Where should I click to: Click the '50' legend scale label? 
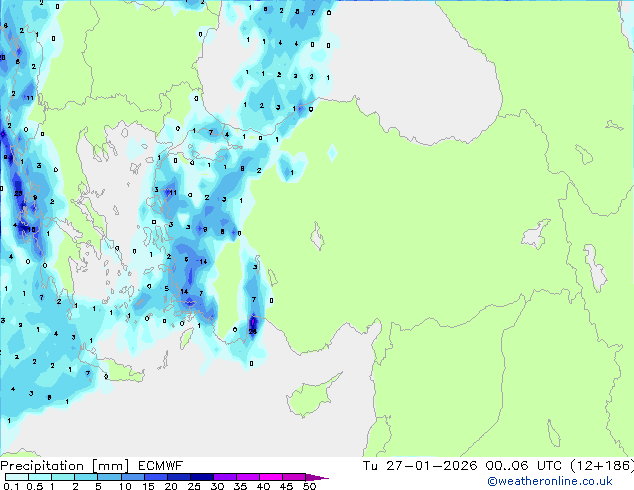coord(309,486)
